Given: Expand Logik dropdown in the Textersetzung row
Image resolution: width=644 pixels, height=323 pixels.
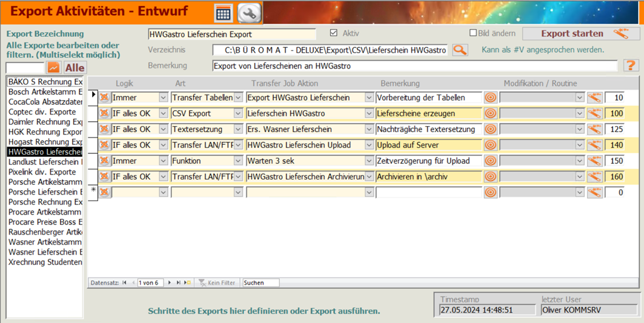Looking at the screenshot, I should 163,130.
